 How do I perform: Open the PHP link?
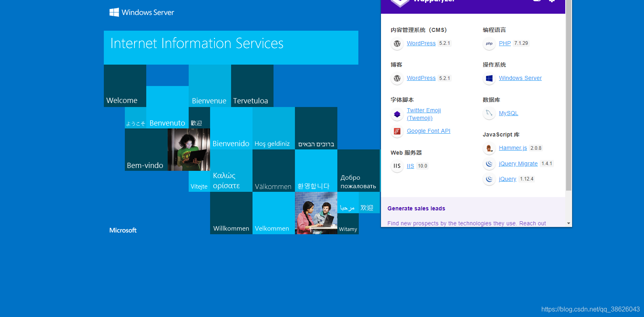click(x=505, y=43)
